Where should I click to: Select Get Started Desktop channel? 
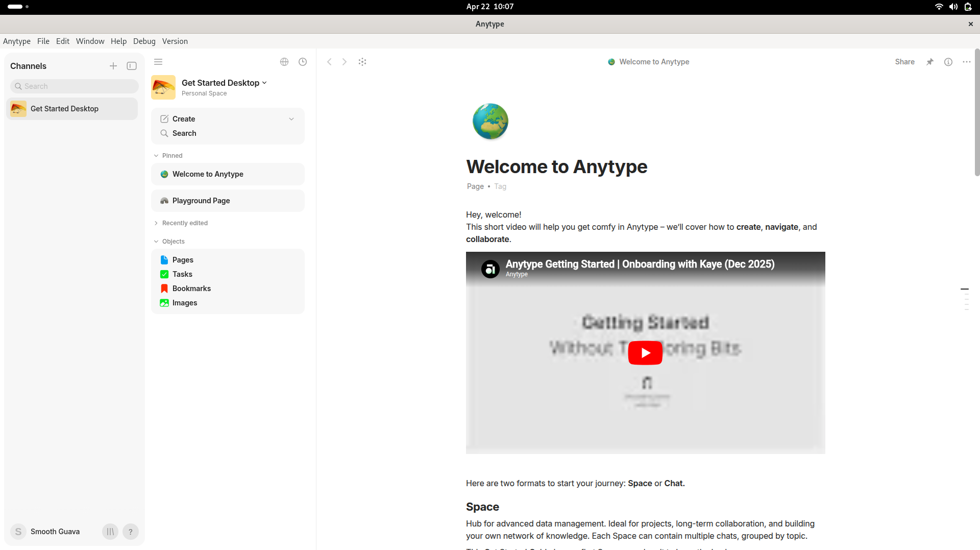[x=72, y=109]
